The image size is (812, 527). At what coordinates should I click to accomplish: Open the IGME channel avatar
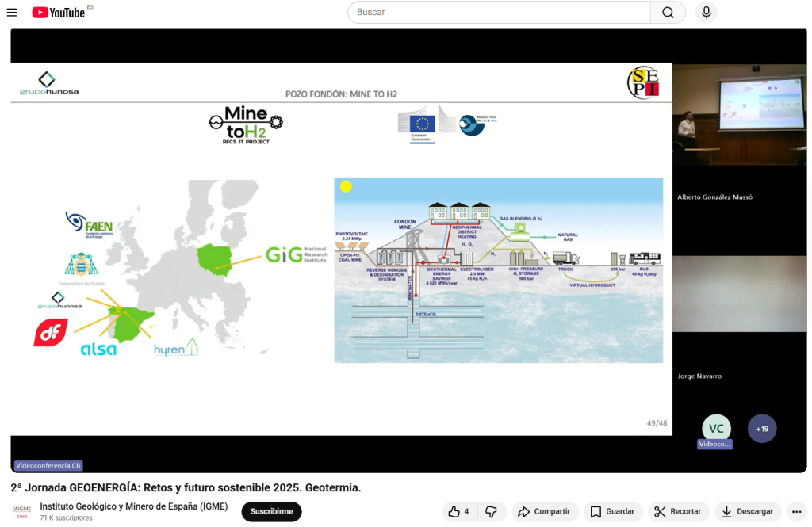(22, 512)
